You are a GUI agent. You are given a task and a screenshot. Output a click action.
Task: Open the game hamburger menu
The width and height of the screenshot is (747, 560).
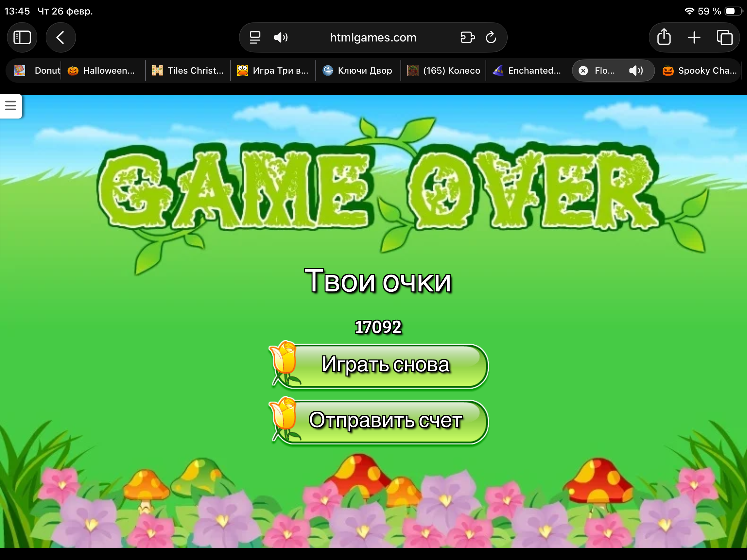[11, 105]
